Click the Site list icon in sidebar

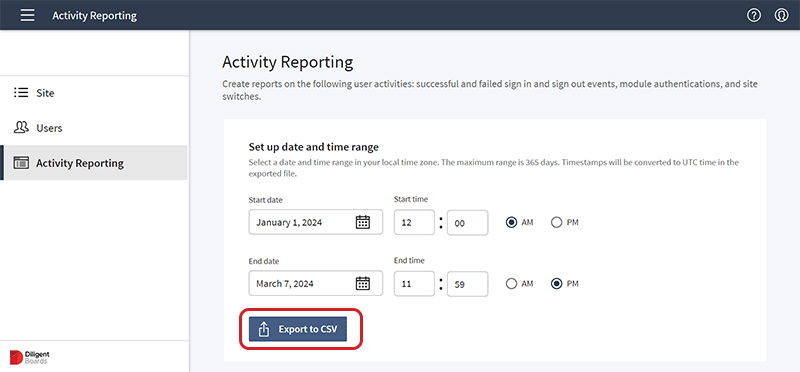point(21,93)
